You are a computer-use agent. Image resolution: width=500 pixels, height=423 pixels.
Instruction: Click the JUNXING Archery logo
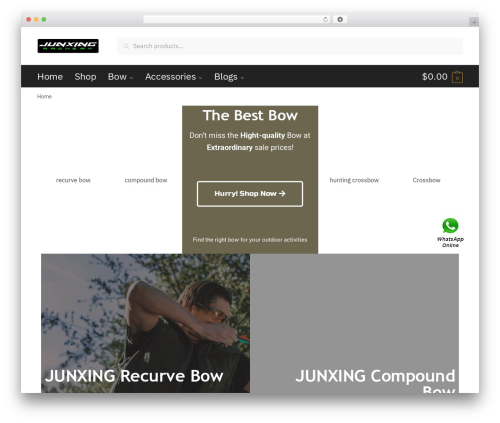(x=68, y=46)
